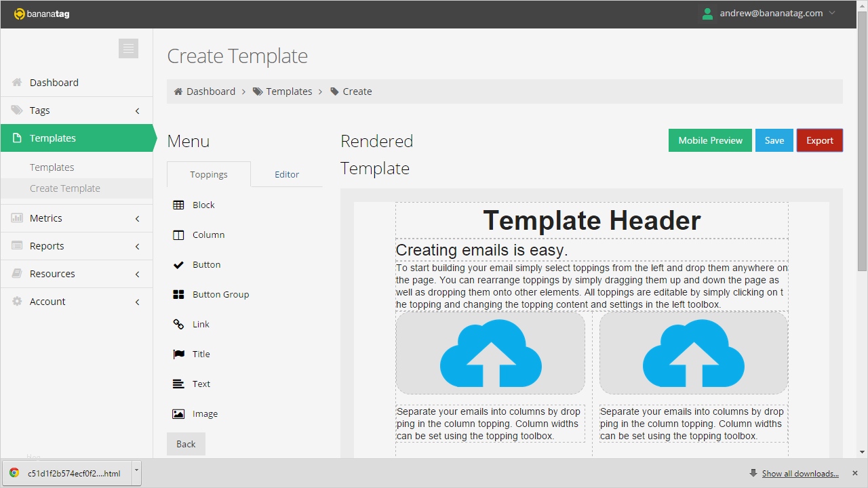Switch to the Editor tab
Screen dimensions: 868x488
click(287, 174)
